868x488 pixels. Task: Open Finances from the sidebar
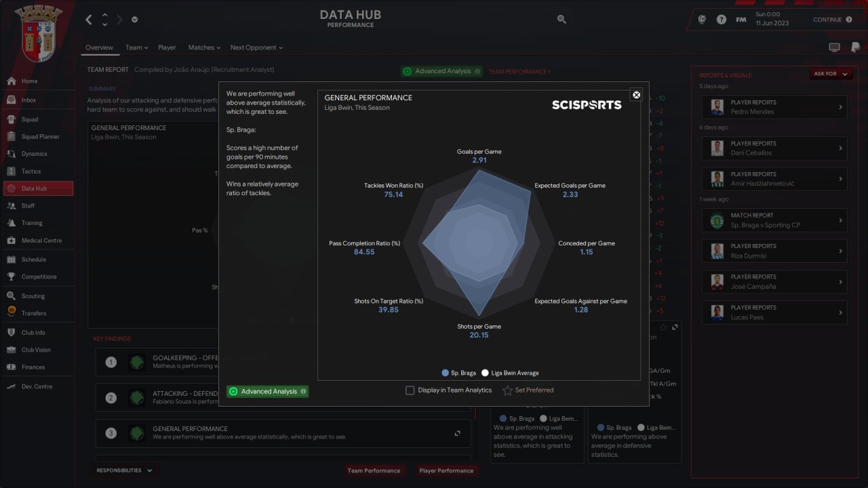(x=37, y=367)
